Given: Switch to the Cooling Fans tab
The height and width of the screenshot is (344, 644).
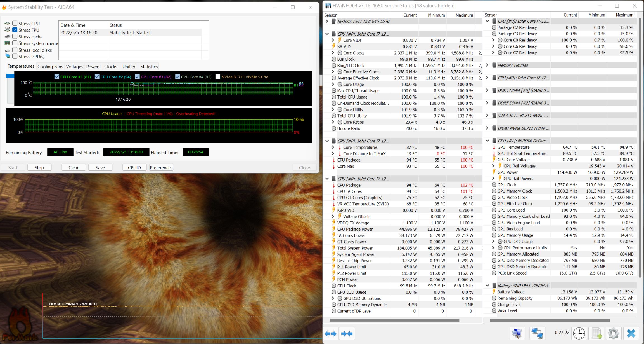Looking at the screenshot, I should tap(50, 67).
